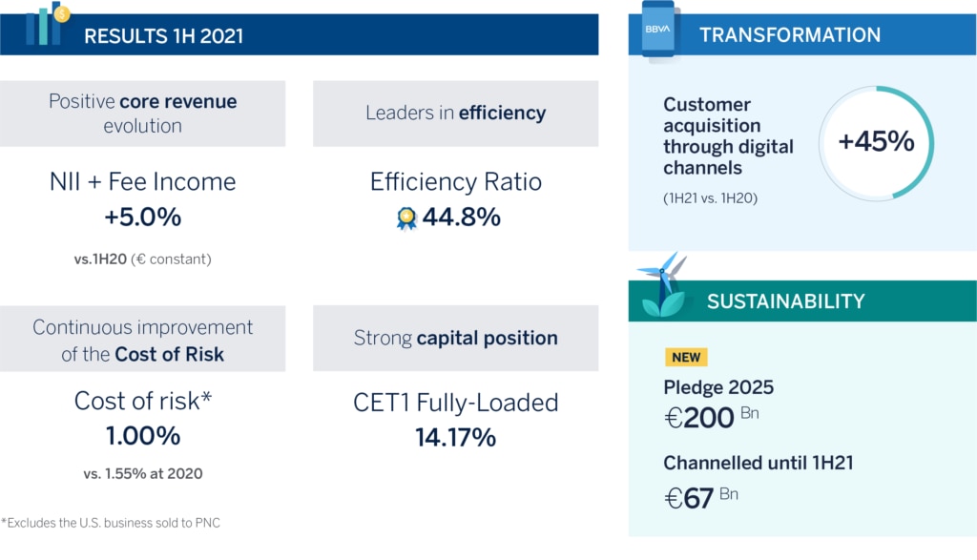Click the CET1 Fully-Loaded 14.17% value
The height and width of the screenshot is (560, 977).
point(455,437)
